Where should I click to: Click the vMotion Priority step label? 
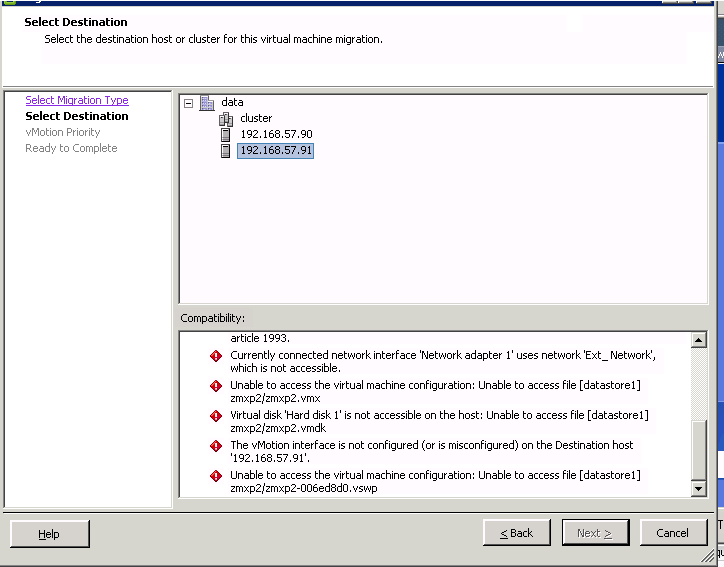pos(63,133)
